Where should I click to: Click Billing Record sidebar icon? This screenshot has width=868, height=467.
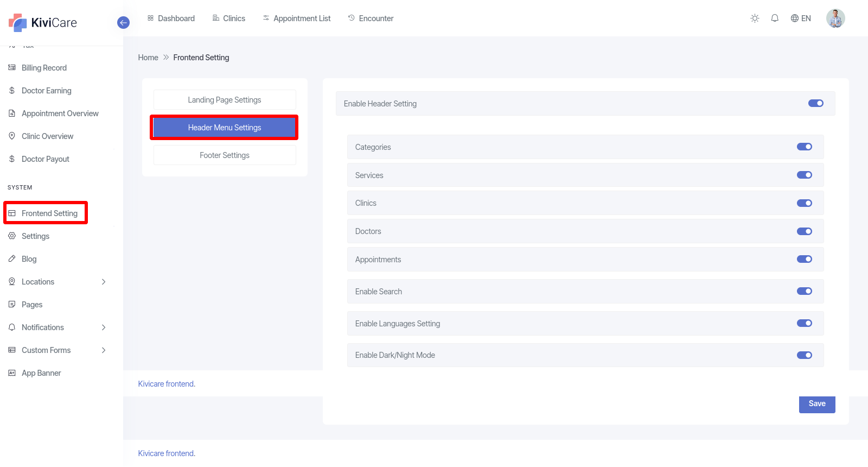12,68
